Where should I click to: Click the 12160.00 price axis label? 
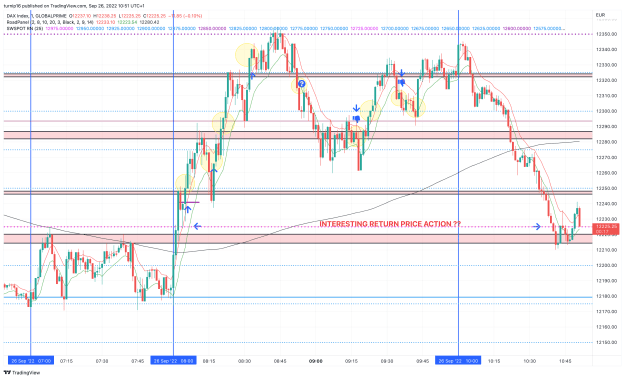[x=606, y=327]
